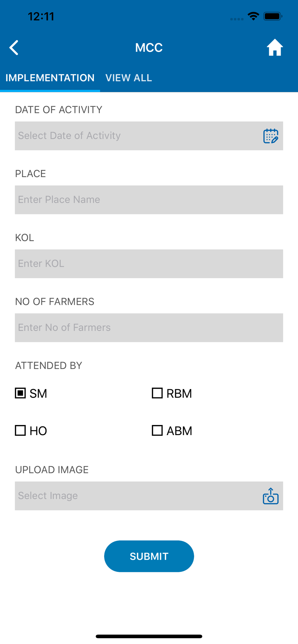Click the Enter KOL input field

[x=149, y=264]
